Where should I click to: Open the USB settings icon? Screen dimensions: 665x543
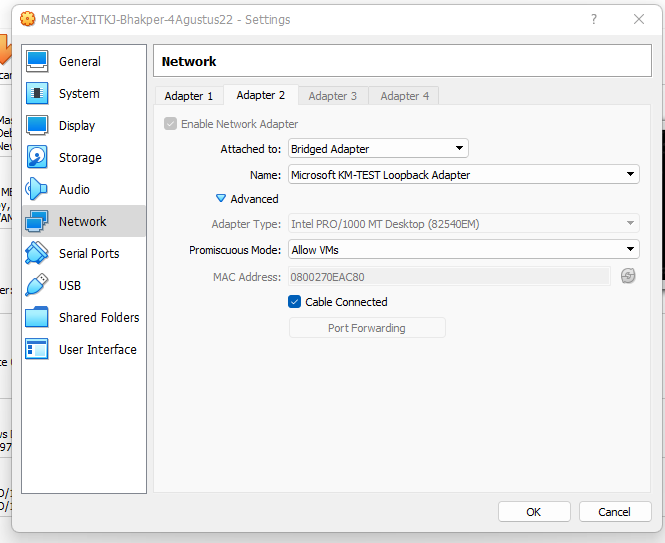[37, 285]
